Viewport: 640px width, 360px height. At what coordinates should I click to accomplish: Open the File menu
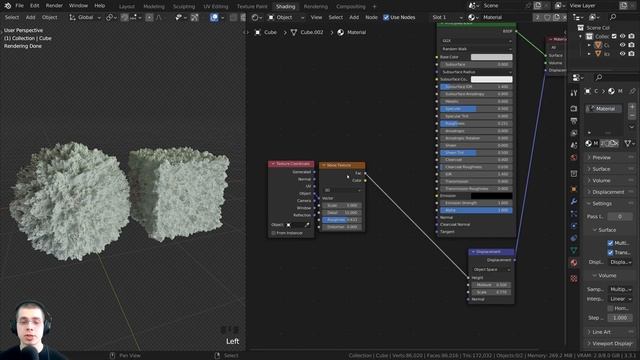pos(19,6)
